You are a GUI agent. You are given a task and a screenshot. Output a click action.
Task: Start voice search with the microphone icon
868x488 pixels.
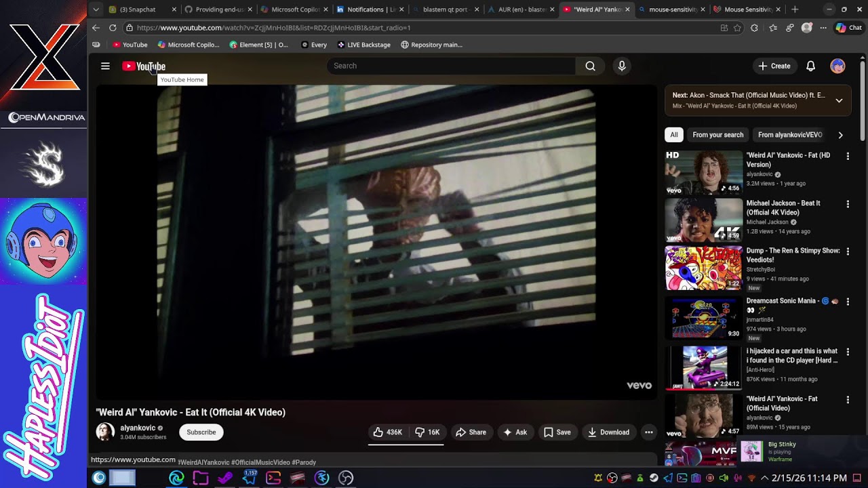[x=622, y=66]
